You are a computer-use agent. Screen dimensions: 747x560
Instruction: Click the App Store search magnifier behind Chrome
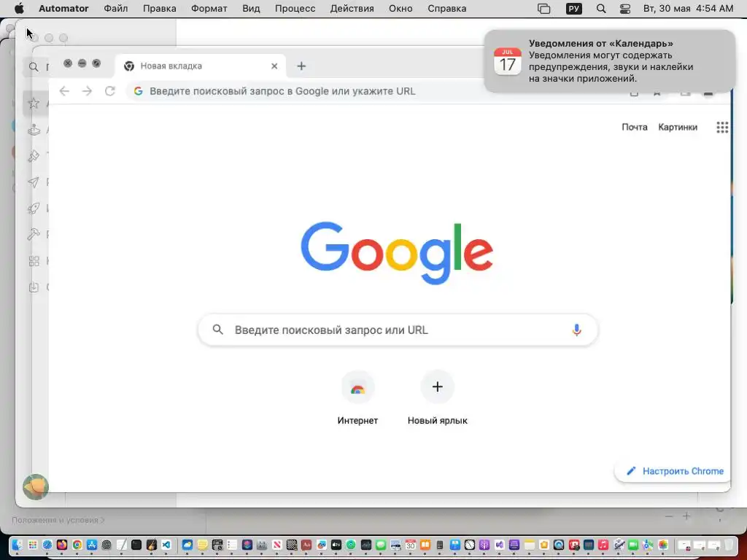pyautogui.click(x=34, y=67)
